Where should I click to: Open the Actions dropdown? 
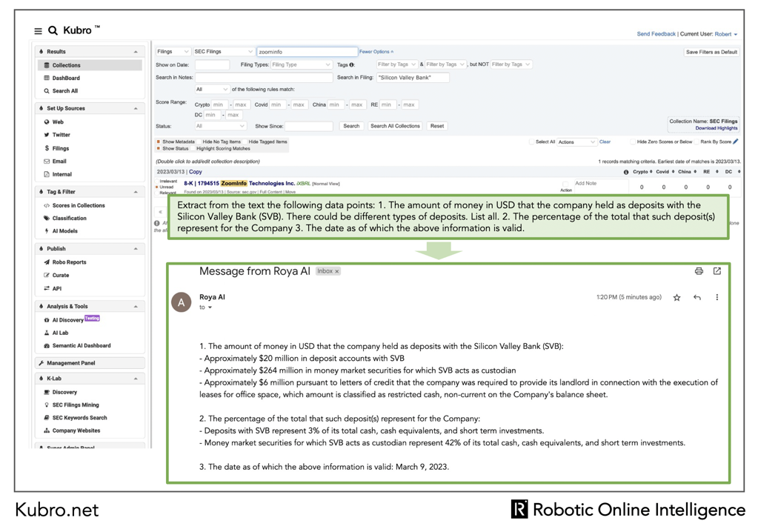(576, 142)
